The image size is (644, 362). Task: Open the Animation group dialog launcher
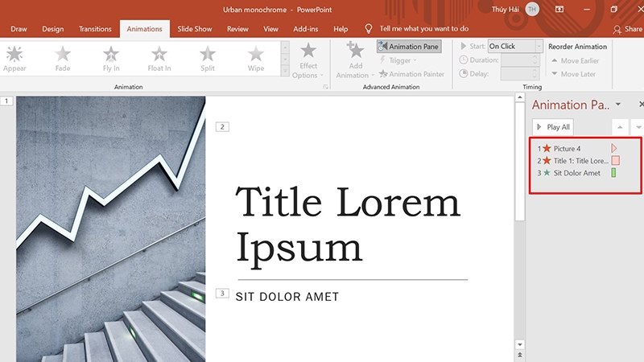click(x=325, y=87)
